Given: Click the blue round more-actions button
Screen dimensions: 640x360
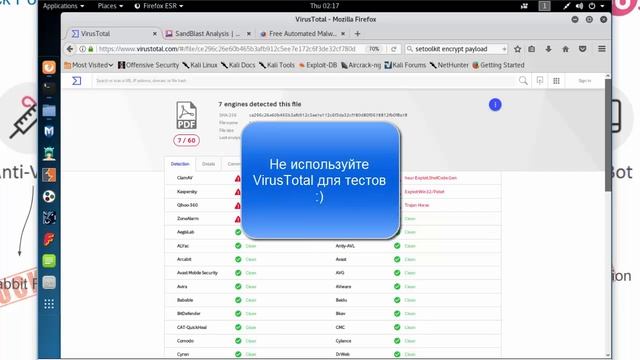Looking at the screenshot, I should (x=495, y=105).
